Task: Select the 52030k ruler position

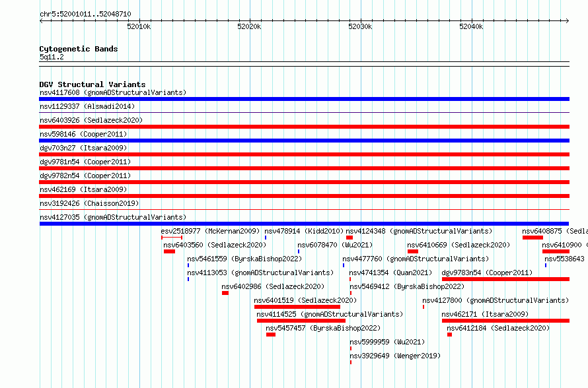Action: coord(360,26)
